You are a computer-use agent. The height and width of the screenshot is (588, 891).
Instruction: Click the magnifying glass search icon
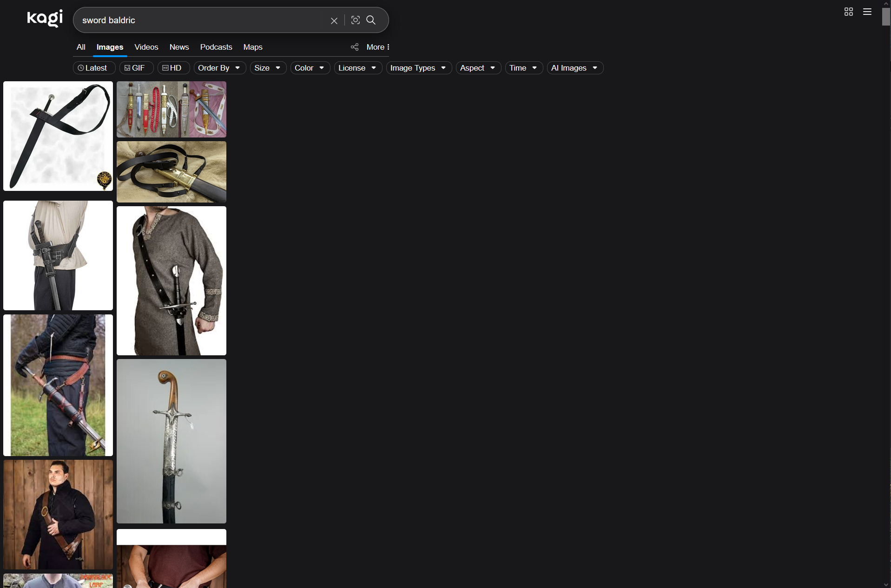(371, 20)
